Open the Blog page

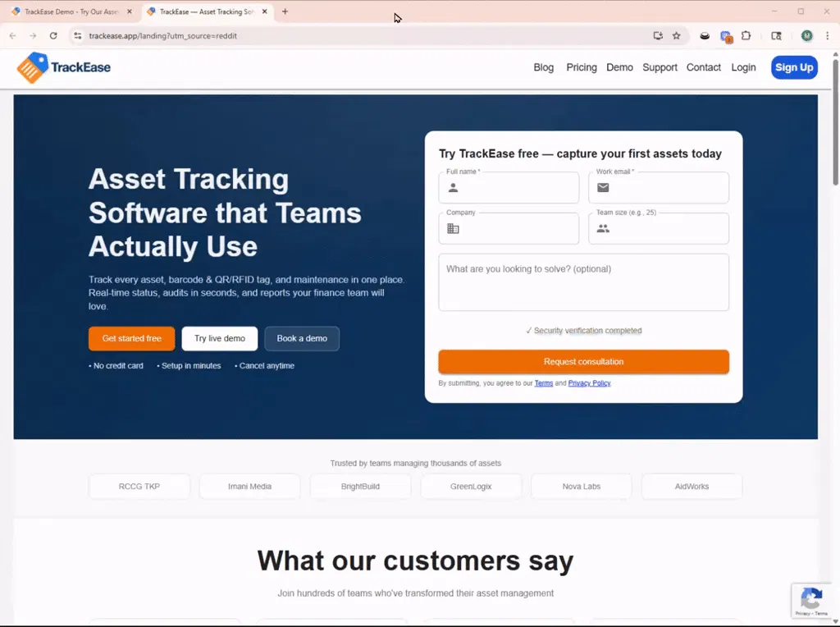point(543,67)
